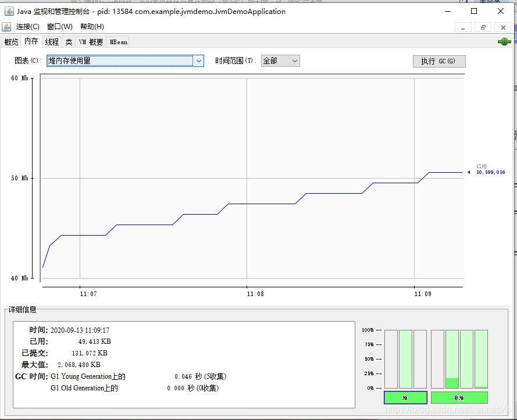517x420 pixels.
Task: Click the 最大值 value 2,068,480 KB
Action: tap(79, 365)
